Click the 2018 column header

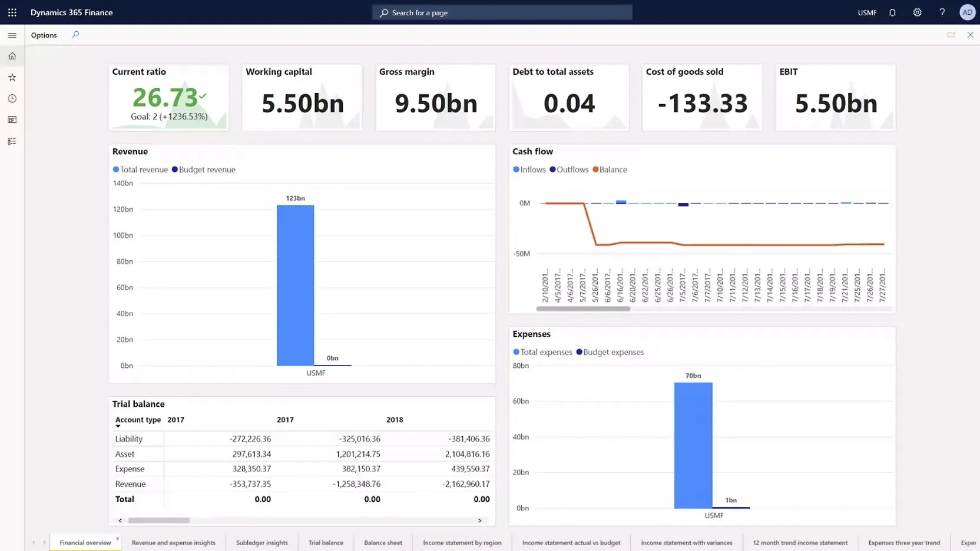395,420
